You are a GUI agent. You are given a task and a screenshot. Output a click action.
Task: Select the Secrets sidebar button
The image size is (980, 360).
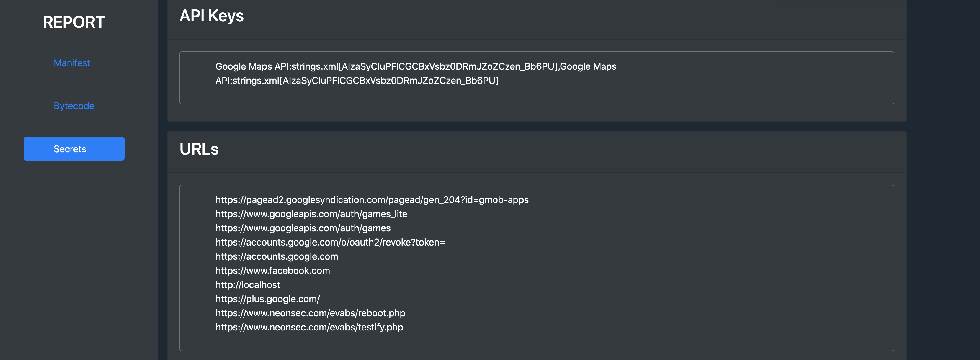click(x=74, y=149)
